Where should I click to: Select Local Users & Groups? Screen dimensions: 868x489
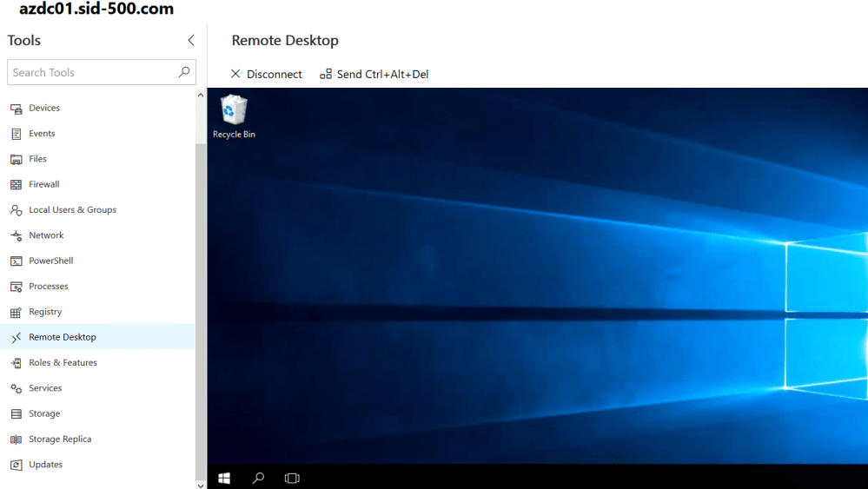72,210
